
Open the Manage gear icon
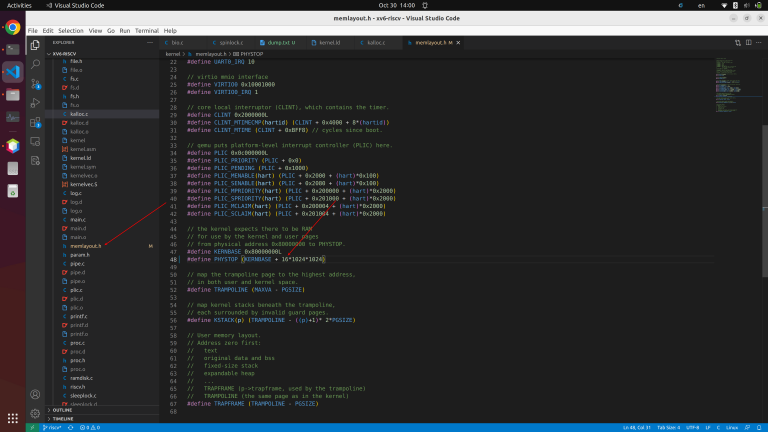[35, 413]
